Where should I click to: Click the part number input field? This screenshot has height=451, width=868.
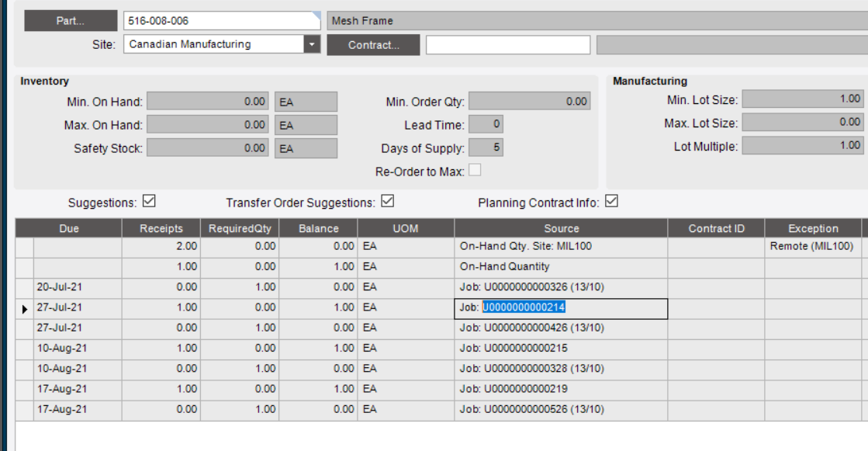[221, 21]
